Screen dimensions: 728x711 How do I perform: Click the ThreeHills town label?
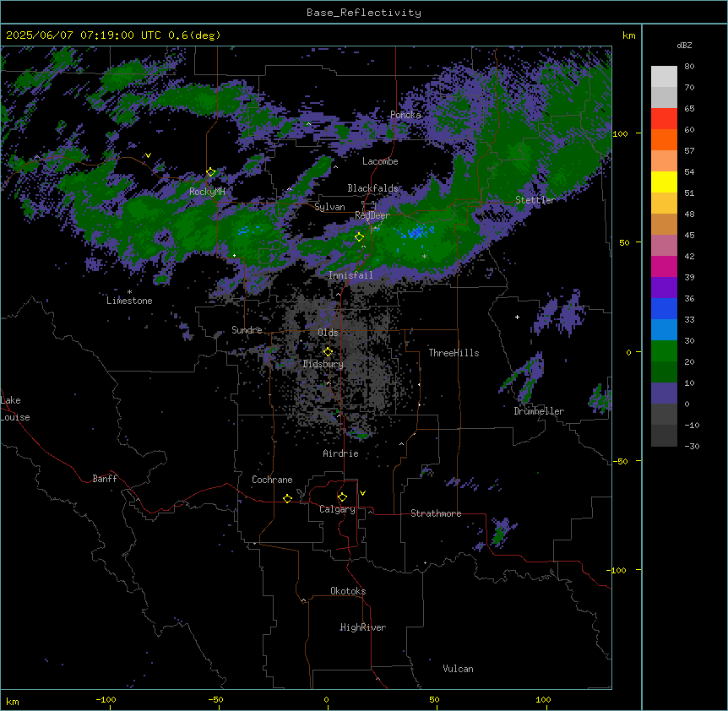click(454, 353)
